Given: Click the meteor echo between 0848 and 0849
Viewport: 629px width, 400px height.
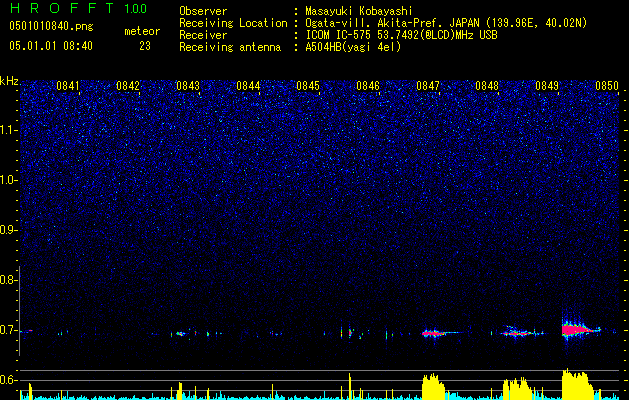Looking at the screenshot, I should click(x=521, y=332).
